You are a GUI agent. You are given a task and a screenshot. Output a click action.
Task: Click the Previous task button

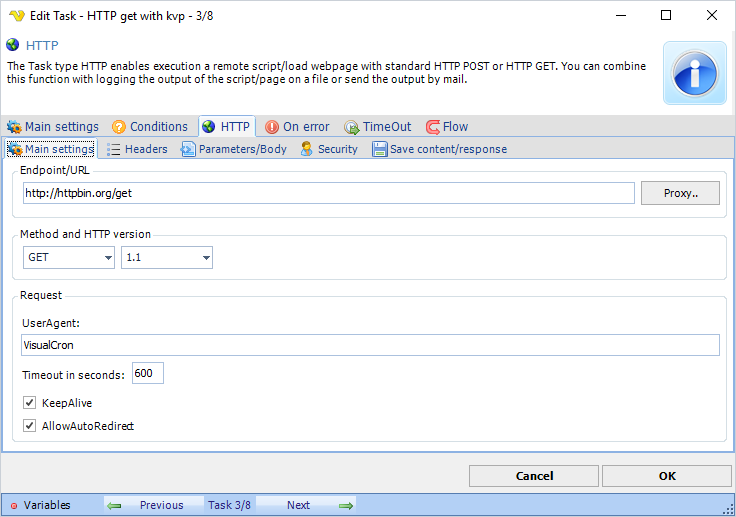click(x=154, y=505)
